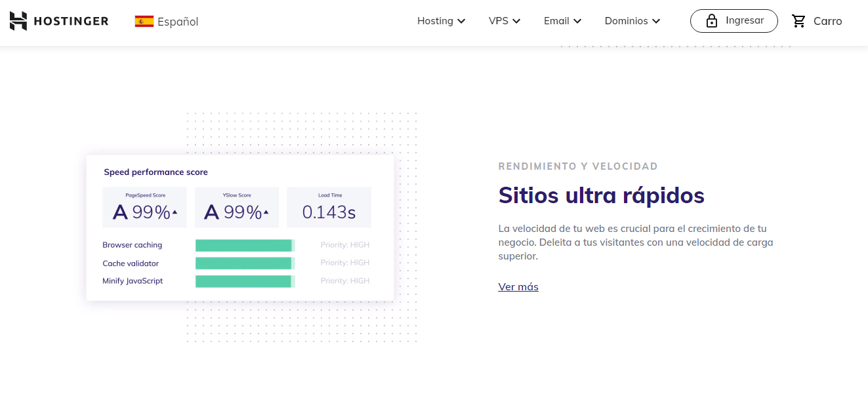Click the padlock icon inside the Ingresar button
The height and width of the screenshot is (403, 868).
[712, 20]
